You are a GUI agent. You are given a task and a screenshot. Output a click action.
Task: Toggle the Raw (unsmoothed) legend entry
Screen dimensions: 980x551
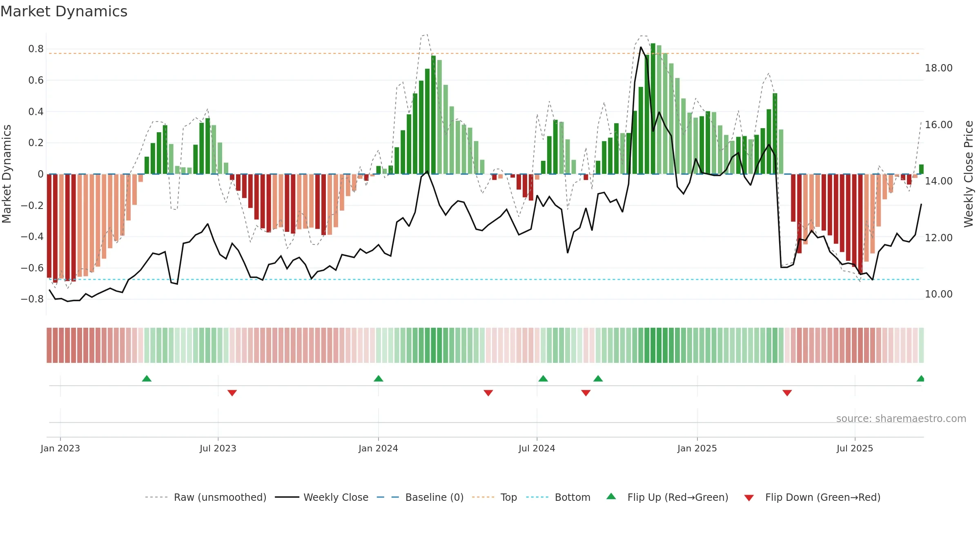205,497
